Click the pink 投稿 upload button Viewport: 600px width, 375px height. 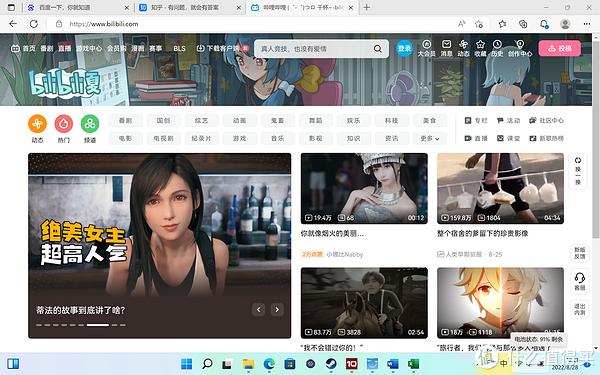[x=559, y=48]
